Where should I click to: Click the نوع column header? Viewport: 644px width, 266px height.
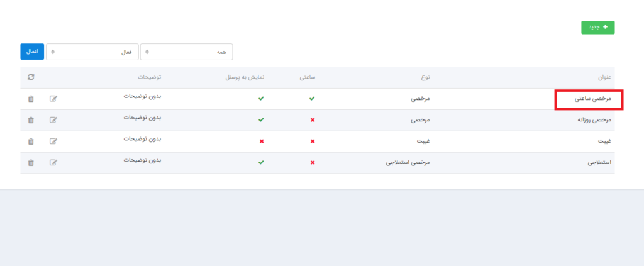pyautogui.click(x=426, y=77)
